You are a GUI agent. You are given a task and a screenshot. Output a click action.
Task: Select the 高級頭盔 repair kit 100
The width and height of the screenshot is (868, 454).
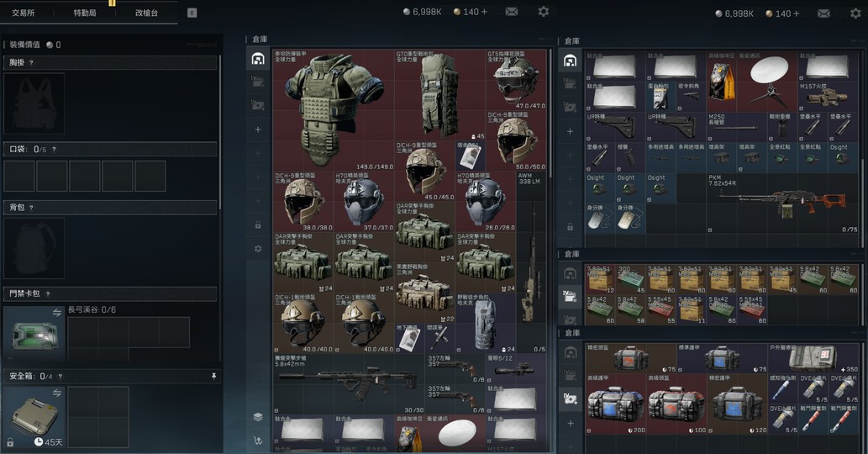(x=676, y=404)
